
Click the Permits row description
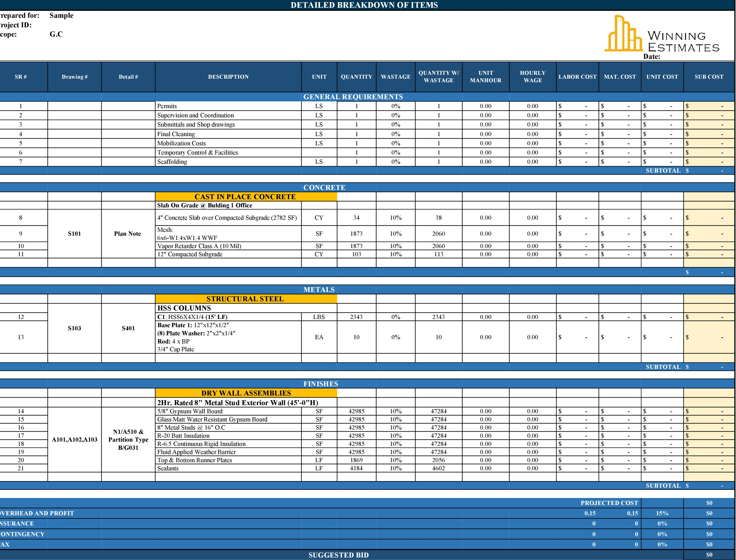[167, 106]
